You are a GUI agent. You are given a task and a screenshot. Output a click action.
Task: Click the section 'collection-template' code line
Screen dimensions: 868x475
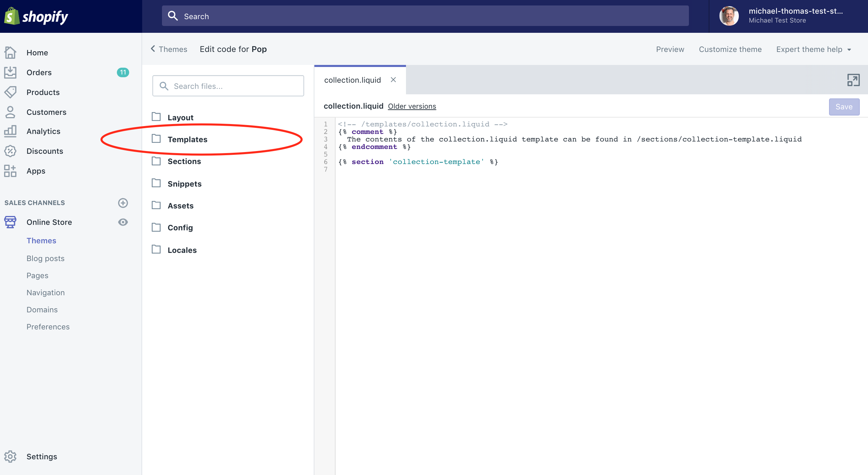(418, 162)
